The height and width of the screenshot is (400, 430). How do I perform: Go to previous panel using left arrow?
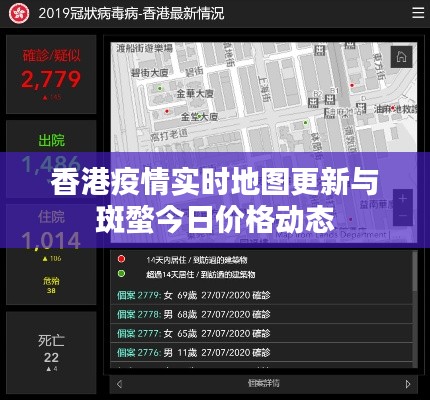(120, 384)
